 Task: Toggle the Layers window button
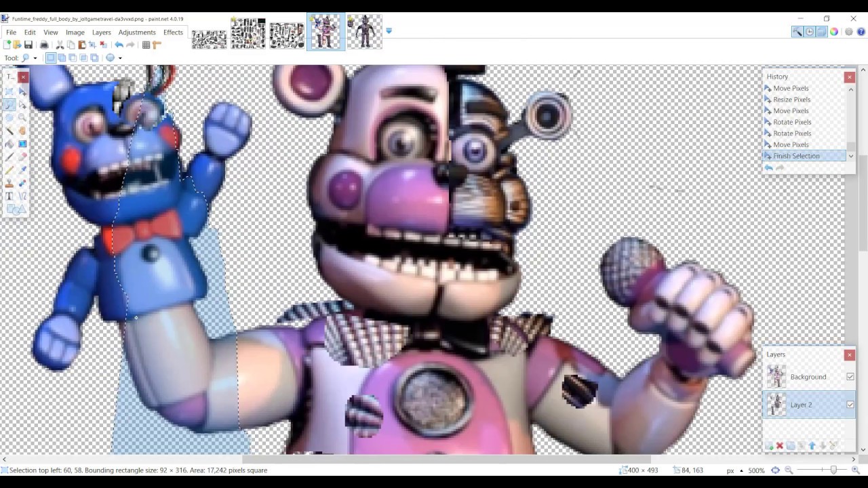821,32
